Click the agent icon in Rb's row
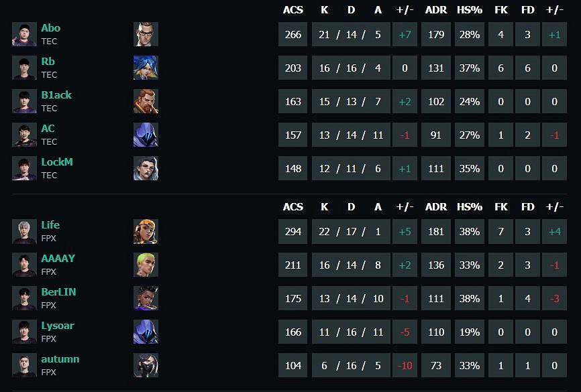Viewport: 581px width, 392px height. pyautogui.click(x=146, y=68)
